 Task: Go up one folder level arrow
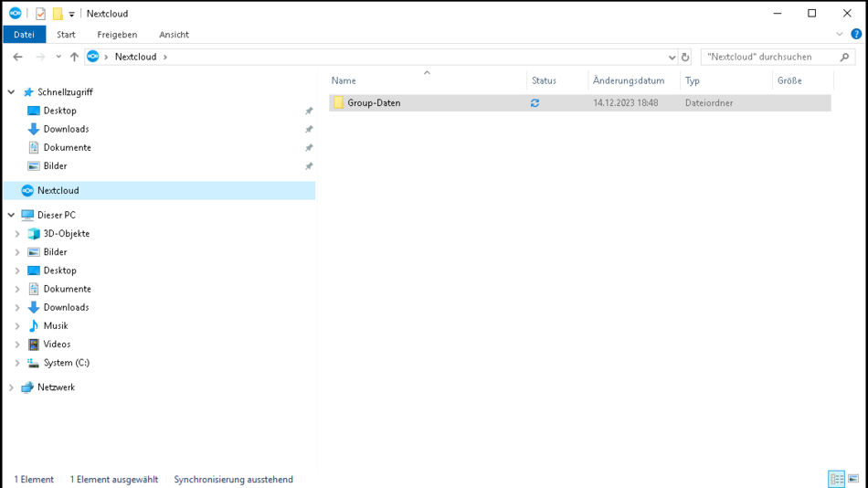[74, 57]
